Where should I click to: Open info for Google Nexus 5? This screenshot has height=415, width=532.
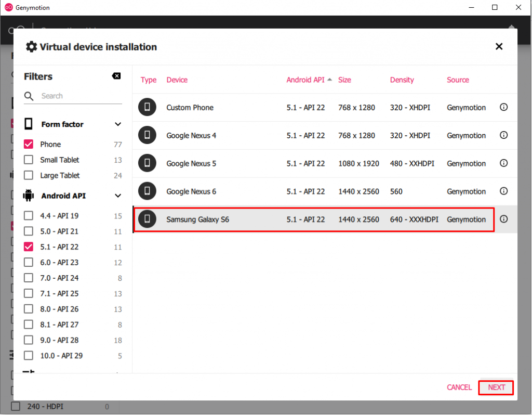tap(503, 163)
